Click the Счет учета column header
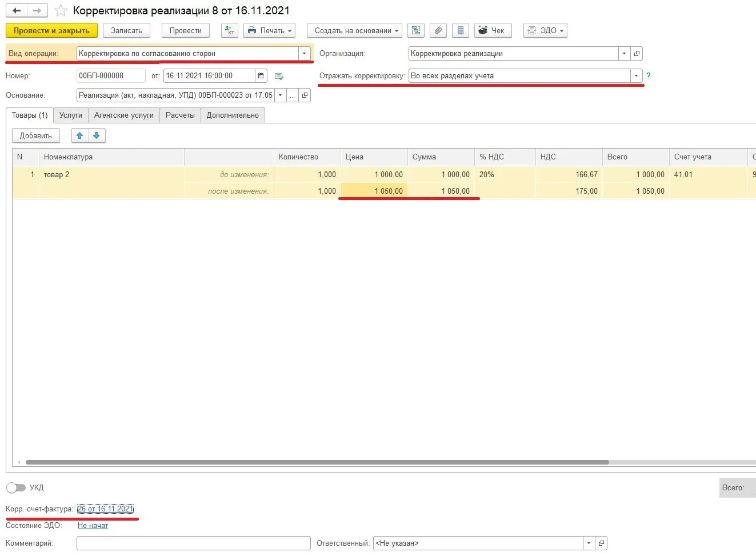756x556 pixels. pyautogui.click(x=708, y=157)
